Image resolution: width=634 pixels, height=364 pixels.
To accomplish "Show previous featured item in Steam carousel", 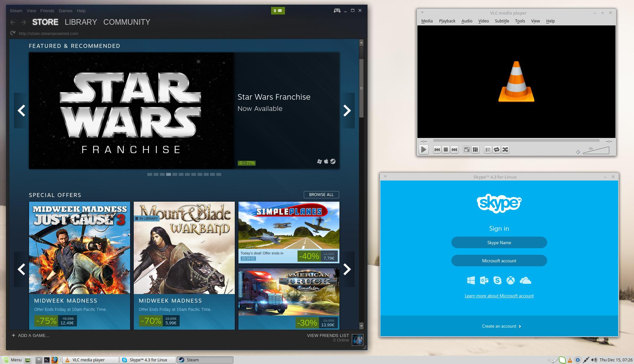I will [x=21, y=111].
